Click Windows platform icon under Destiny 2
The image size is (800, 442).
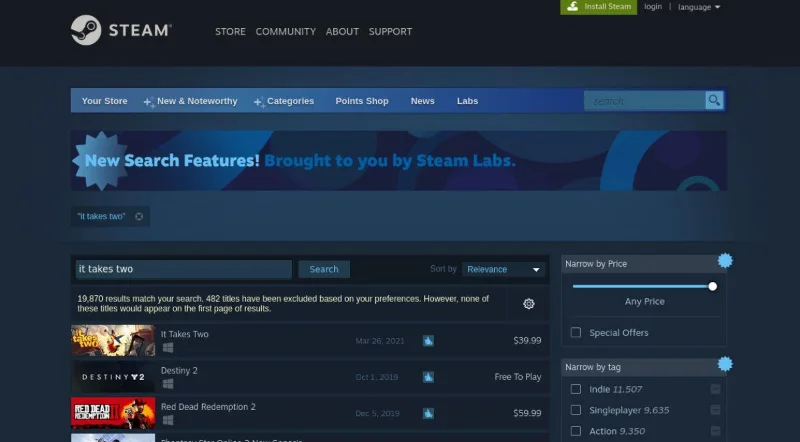167,384
